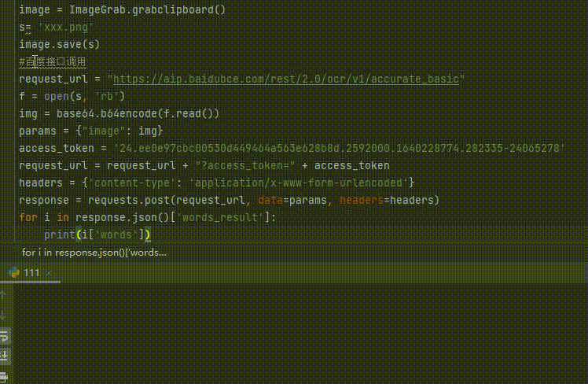
Task: Click the string 'content-type'
Action: (x=132, y=183)
